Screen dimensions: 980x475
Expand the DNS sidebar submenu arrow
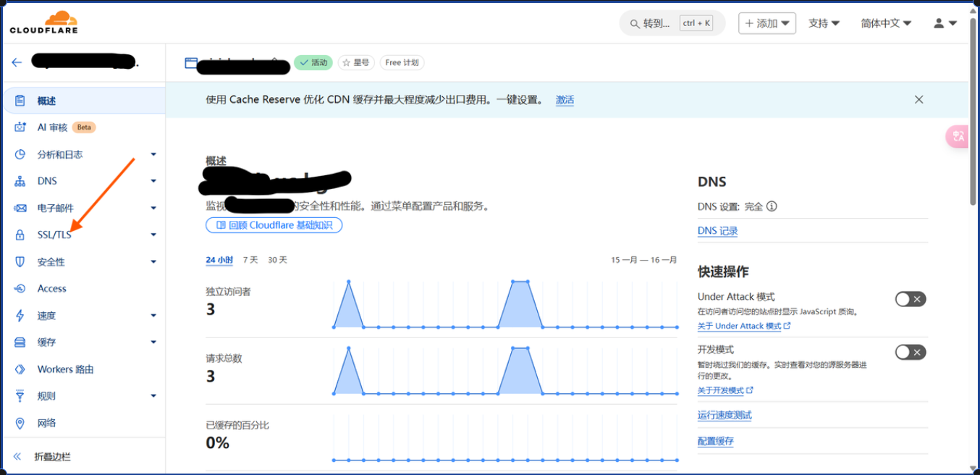(153, 181)
